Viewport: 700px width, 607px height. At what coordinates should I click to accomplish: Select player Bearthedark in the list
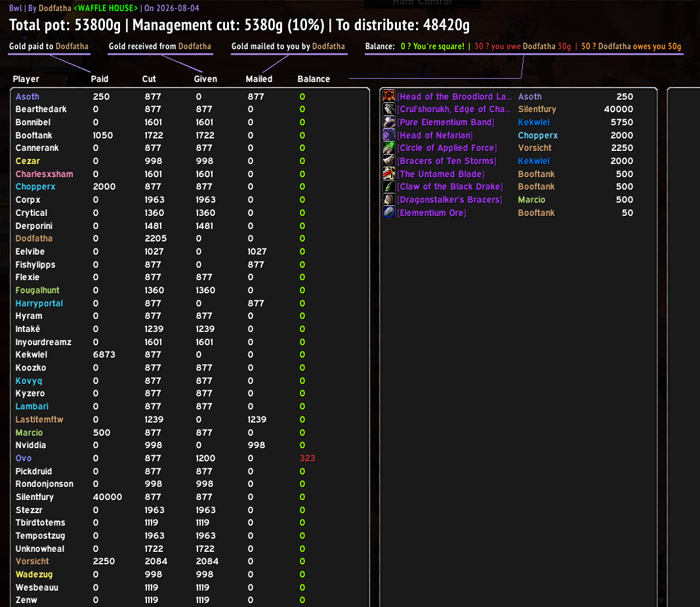click(x=41, y=109)
